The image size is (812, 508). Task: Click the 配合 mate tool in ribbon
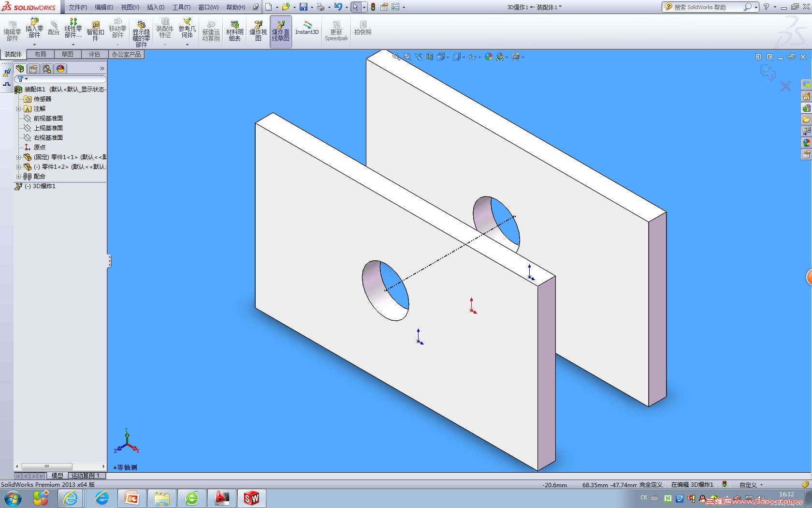coord(54,29)
